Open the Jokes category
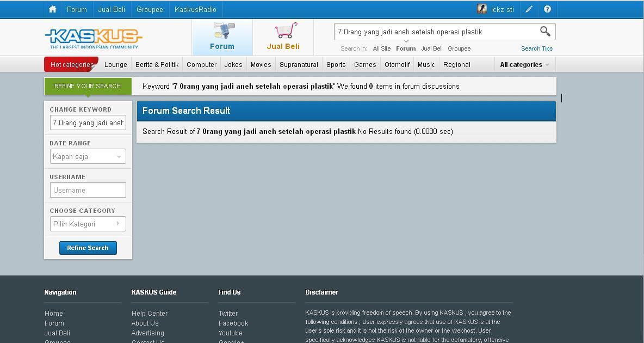Image resolution: width=644 pixels, height=343 pixels. coord(233,65)
